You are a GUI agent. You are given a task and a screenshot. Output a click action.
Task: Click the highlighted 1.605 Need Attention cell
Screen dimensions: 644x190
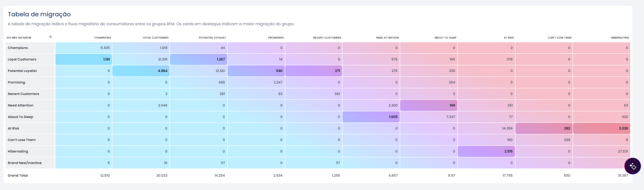[371, 117]
